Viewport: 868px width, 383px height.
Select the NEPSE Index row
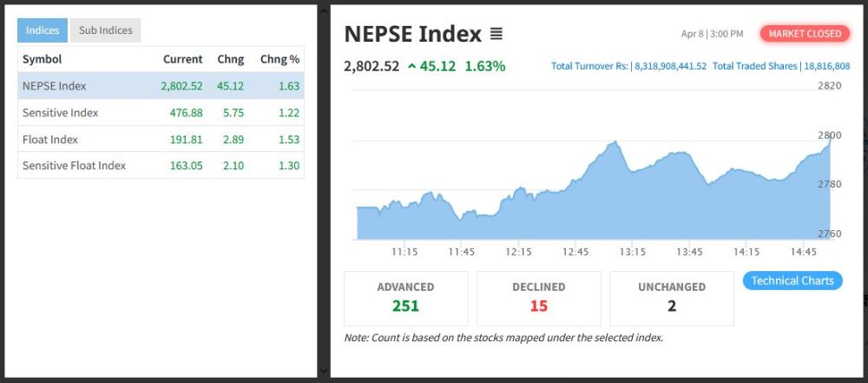[x=161, y=86]
